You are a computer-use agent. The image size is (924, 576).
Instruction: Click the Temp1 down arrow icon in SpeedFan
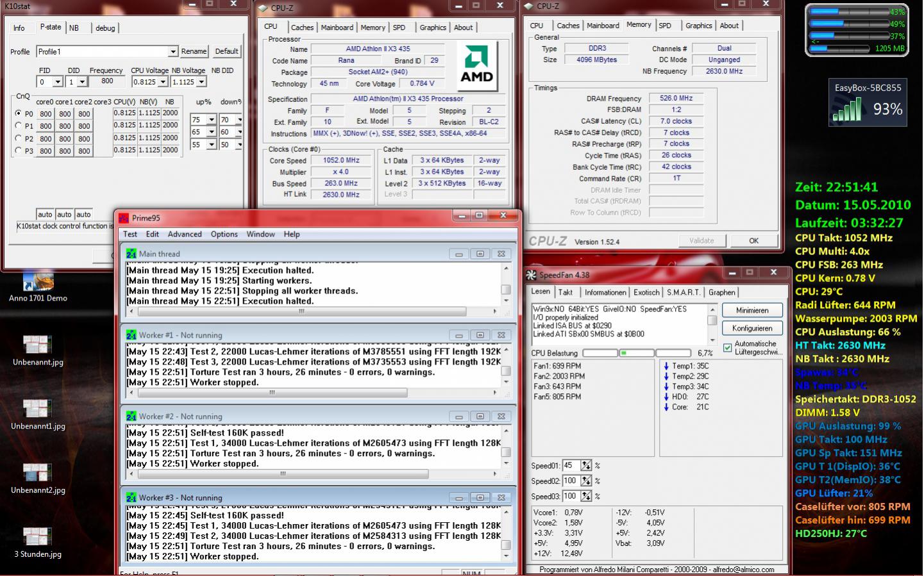coord(666,366)
